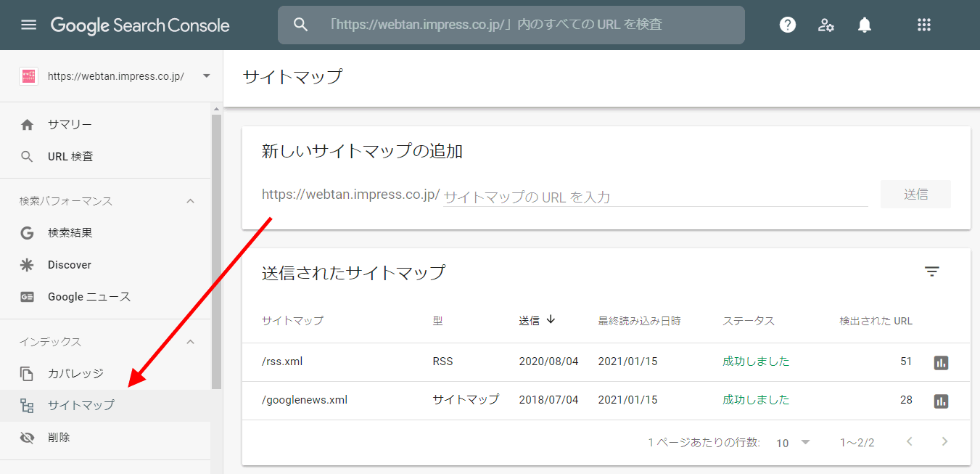
Task: Click the Coverage pages icon
Action: coord(28,374)
